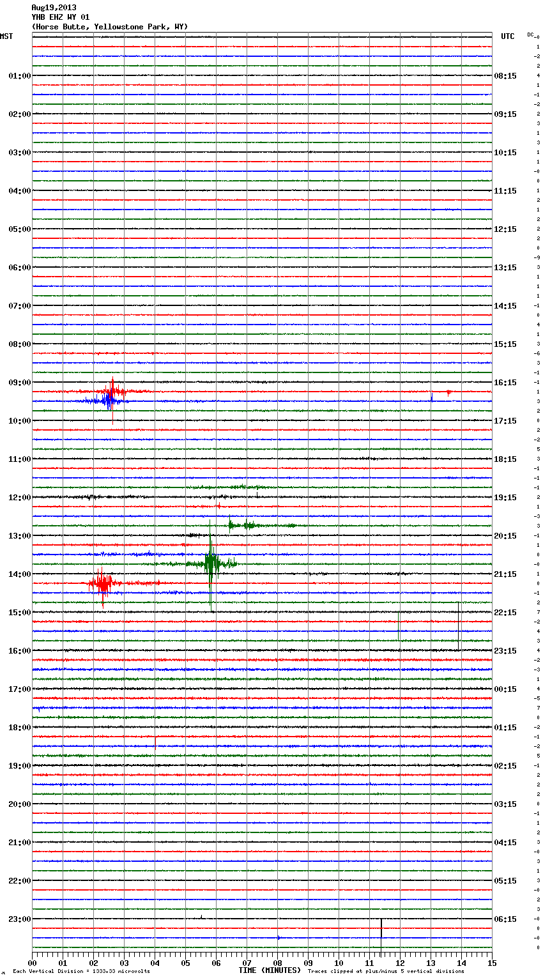The width and height of the screenshot is (543, 980).
Task: Click the "18:00" MST hour label
Action: pyautogui.click(x=20, y=728)
